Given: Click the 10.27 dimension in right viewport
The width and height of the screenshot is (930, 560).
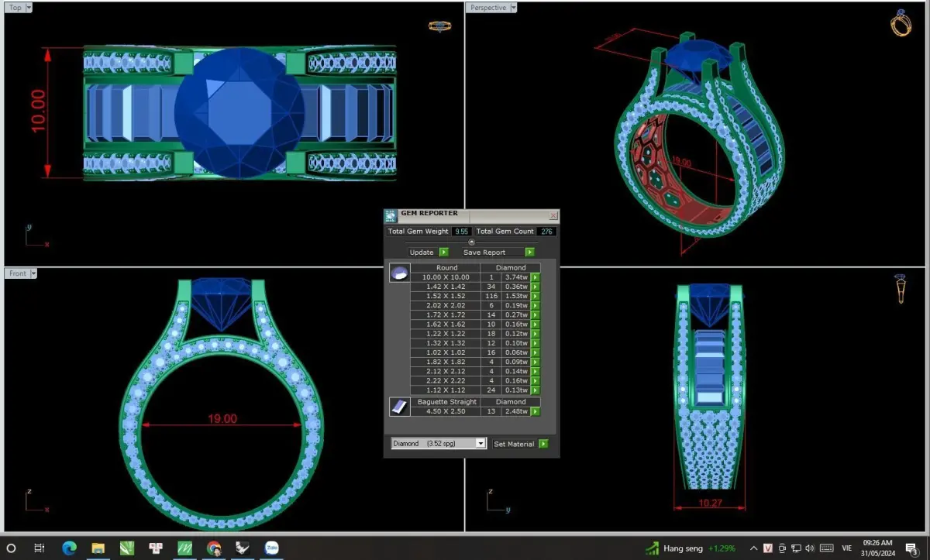Looking at the screenshot, I should click(708, 503).
